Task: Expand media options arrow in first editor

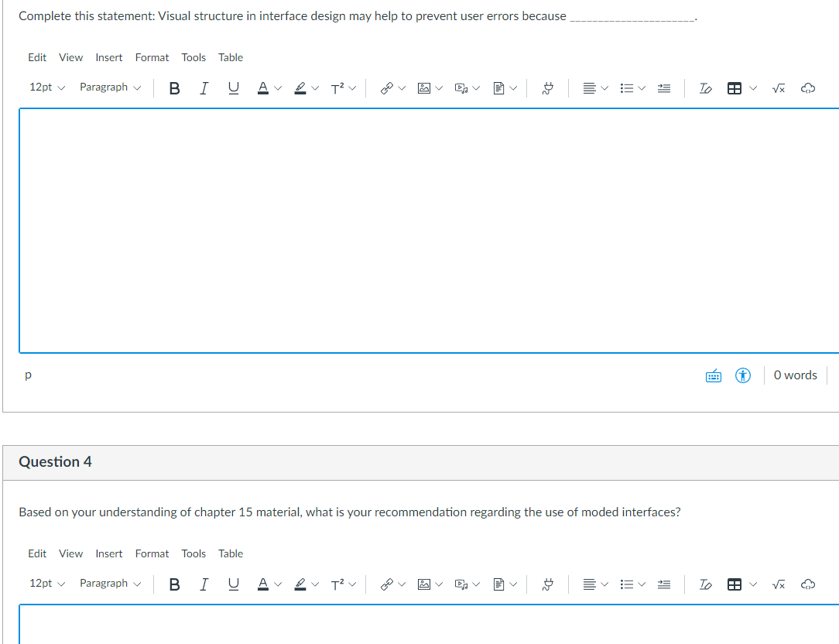Action: (476, 88)
